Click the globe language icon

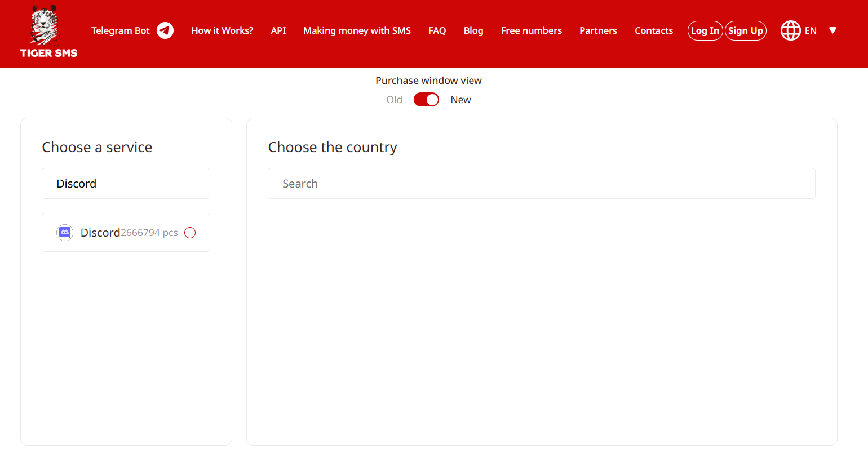(x=790, y=30)
